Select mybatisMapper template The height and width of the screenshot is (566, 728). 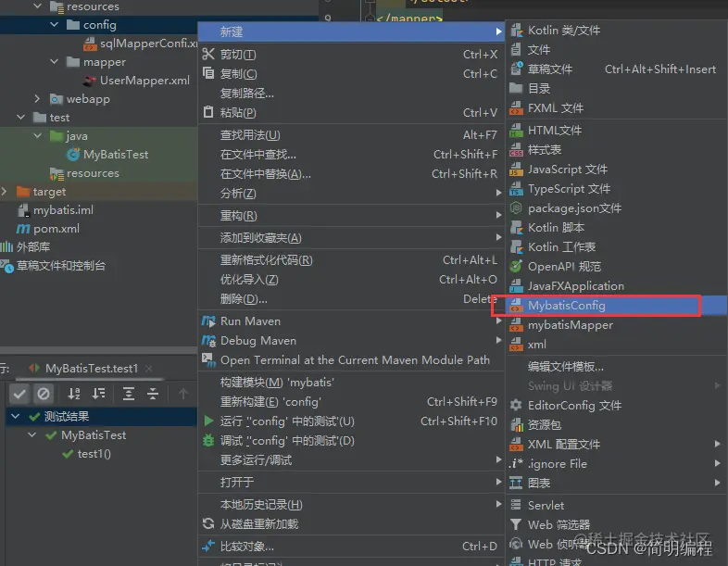[616, 325]
